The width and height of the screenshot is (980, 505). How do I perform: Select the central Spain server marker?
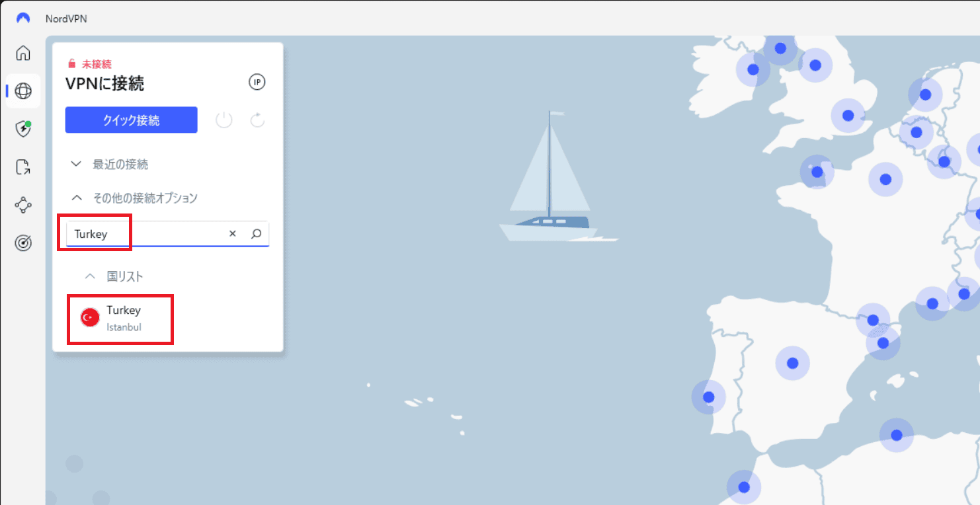(792, 363)
